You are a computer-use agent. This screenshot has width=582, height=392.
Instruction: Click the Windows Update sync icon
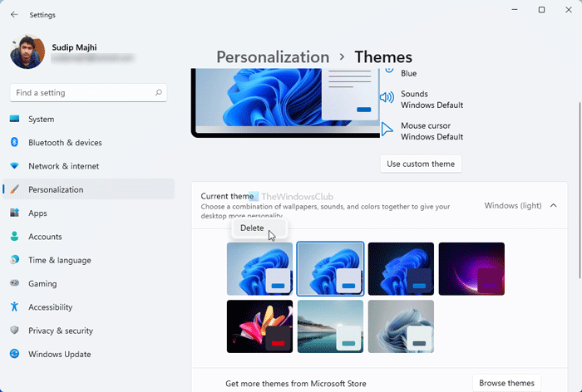point(14,354)
